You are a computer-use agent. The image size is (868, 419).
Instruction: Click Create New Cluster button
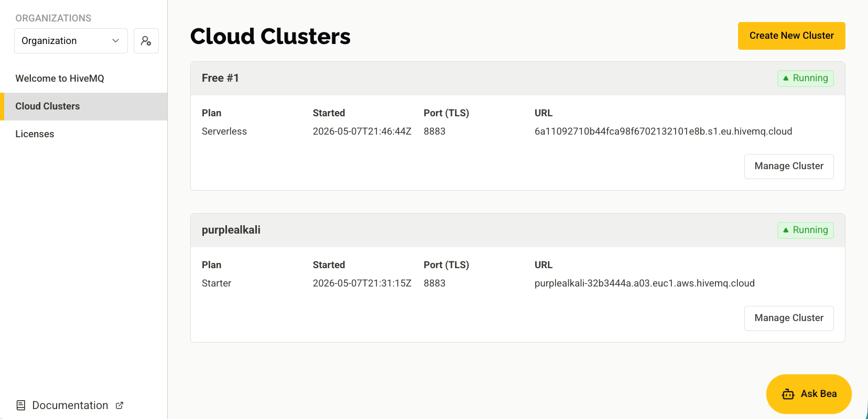point(791,36)
